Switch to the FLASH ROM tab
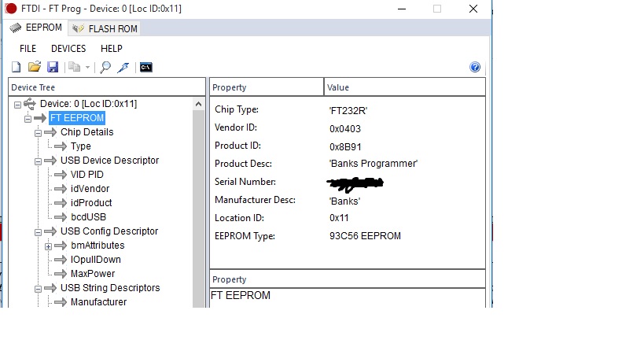 coord(105,29)
